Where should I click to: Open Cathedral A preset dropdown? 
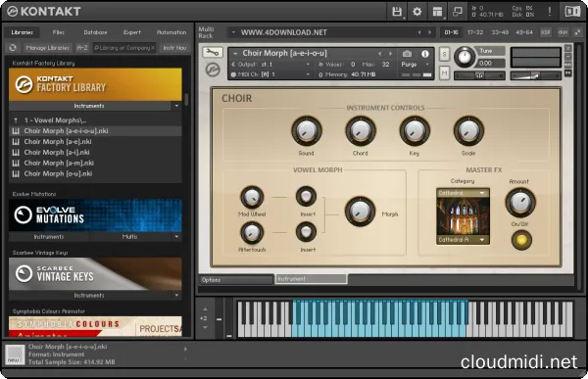[464, 240]
